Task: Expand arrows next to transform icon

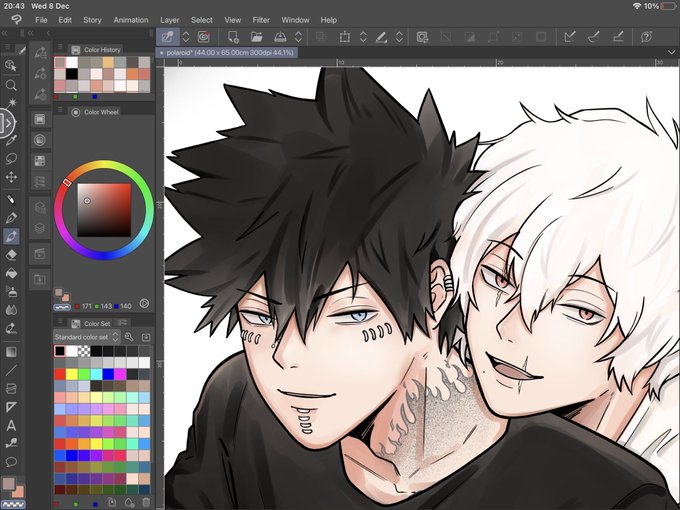Action: pyautogui.click(x=363, y=37)
